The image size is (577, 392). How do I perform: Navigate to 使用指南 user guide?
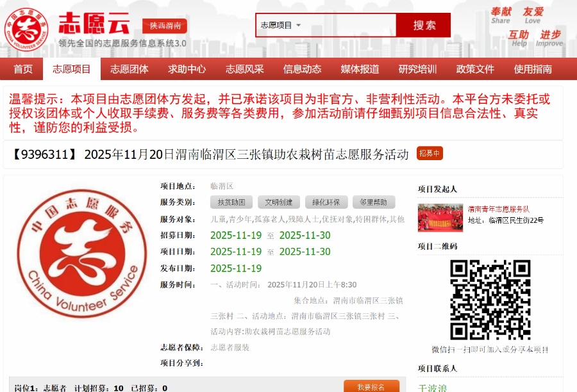(x=533, y=69)
